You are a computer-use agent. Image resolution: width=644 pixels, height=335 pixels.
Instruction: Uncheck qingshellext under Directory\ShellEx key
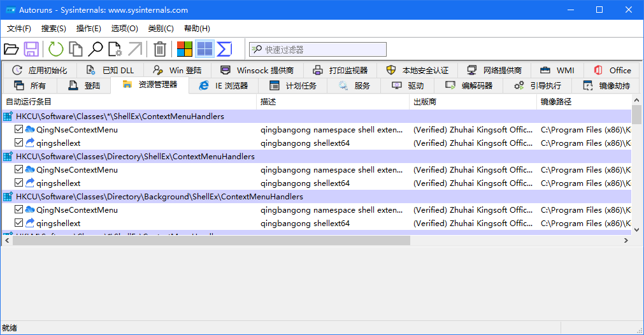[18, 182]
